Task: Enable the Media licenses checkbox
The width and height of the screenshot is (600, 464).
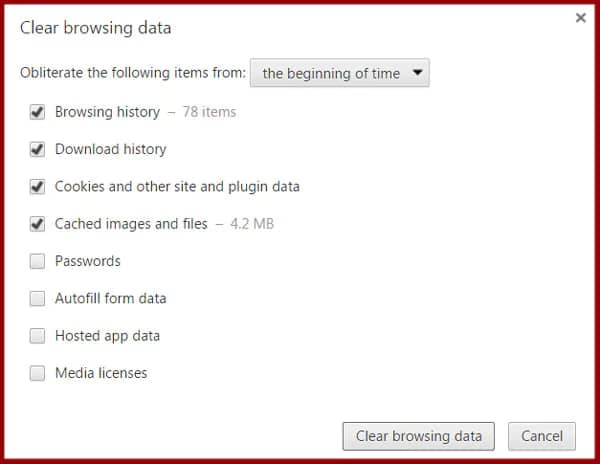Action: [37, 373]
